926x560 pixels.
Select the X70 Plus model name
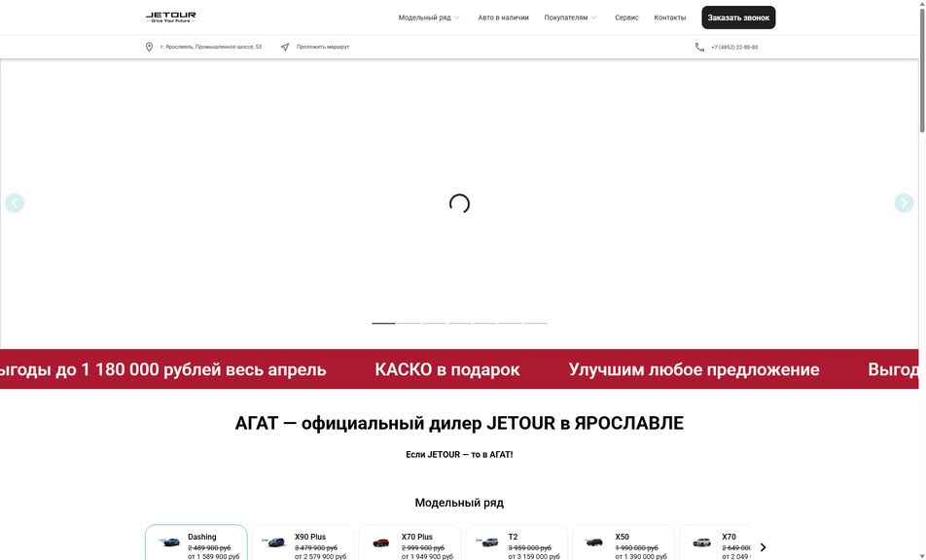(x=417, y=537)
